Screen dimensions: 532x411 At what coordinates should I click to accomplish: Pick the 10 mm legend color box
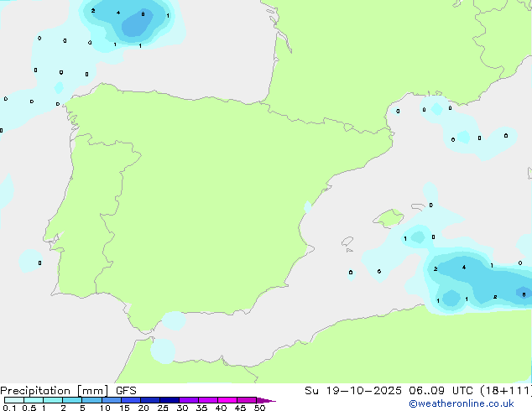point(112,400)
